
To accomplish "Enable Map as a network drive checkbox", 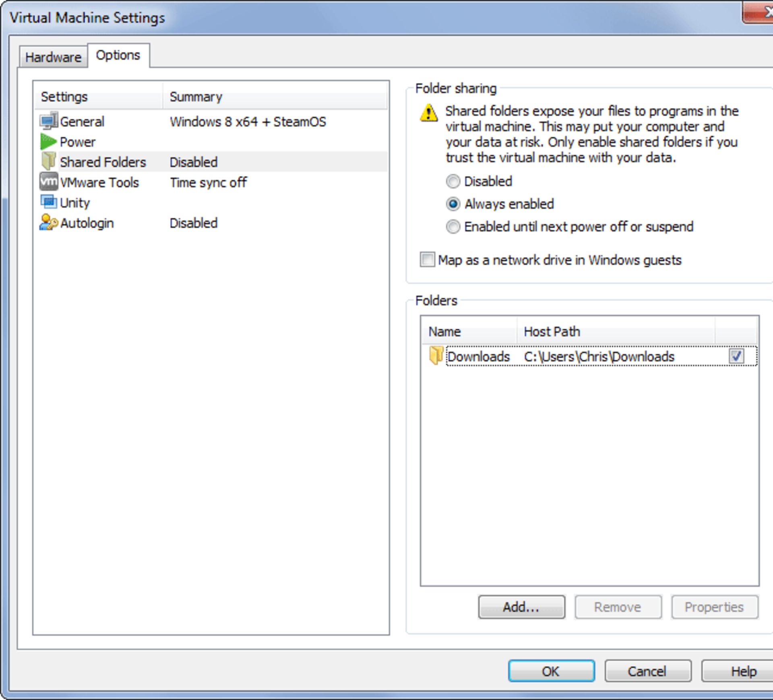I will click(x=427, y=260).
